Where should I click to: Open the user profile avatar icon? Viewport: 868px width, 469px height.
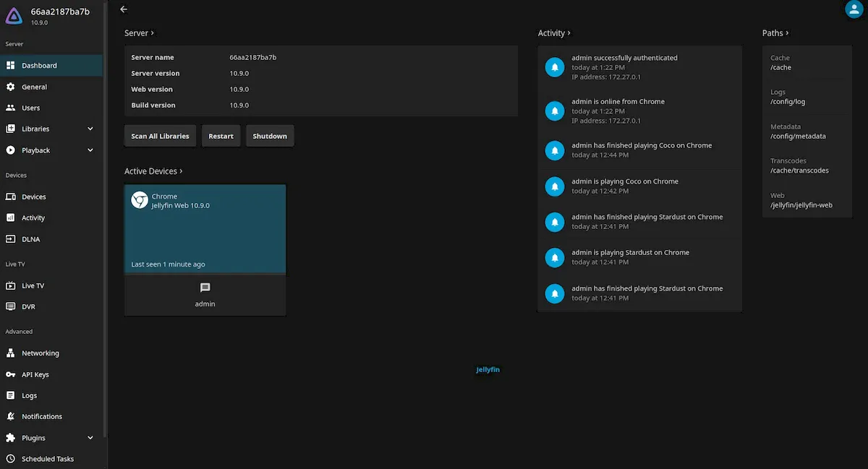(x=854, y=9)
